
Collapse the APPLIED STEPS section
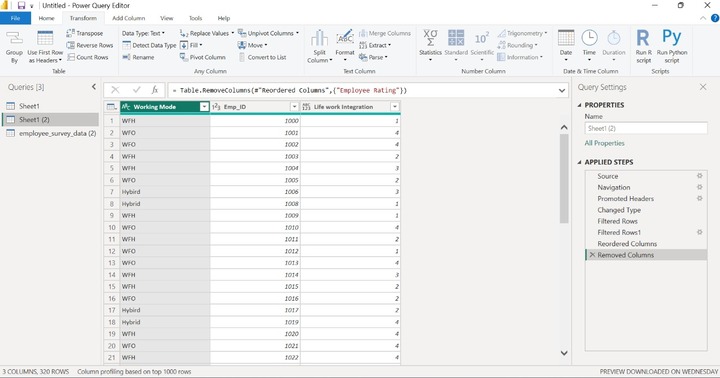point(579,162)
